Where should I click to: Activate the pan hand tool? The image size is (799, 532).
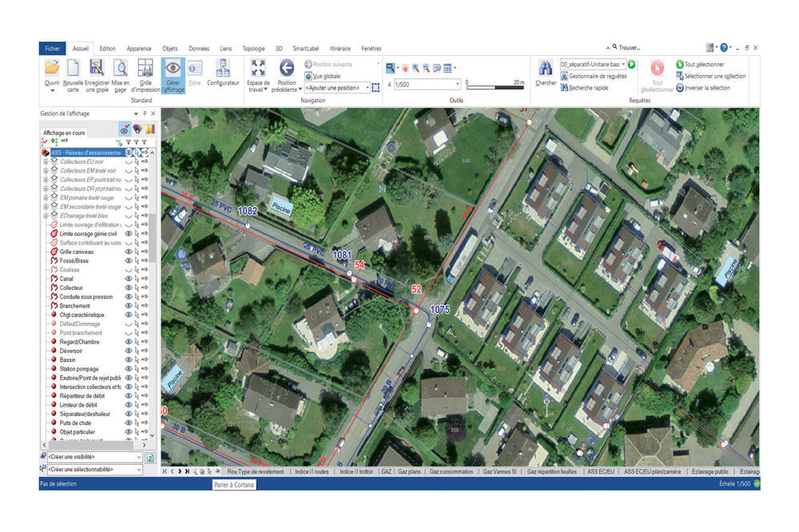(405, 68)
